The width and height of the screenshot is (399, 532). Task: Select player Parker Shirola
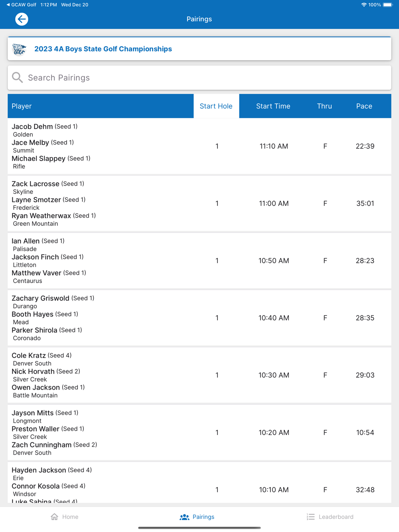tap(35, 330)
